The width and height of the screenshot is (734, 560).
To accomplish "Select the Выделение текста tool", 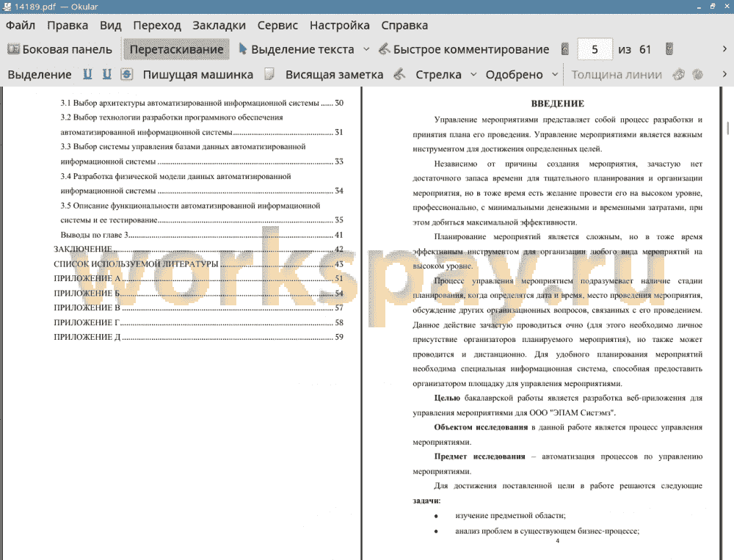I will pyautogui.click(x=297, y=49).
